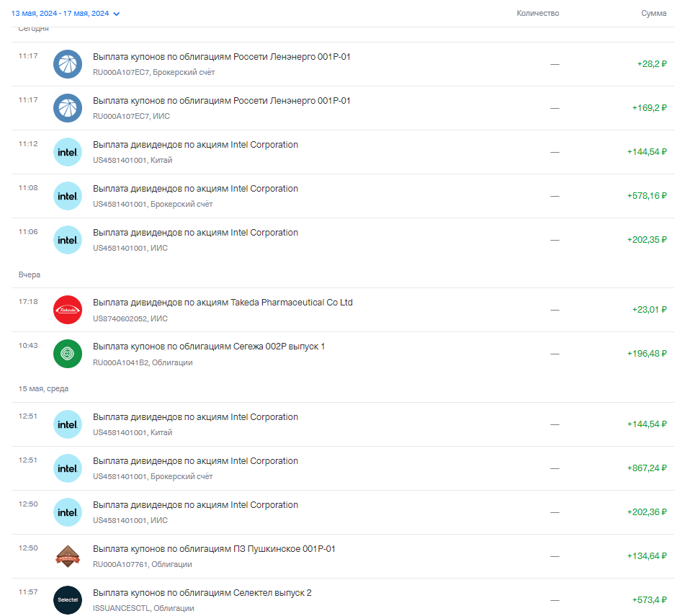Viewport: 685px width, 616px height.
Task: Click the amount +573,4 ₽
Action: tap(649, 600)
